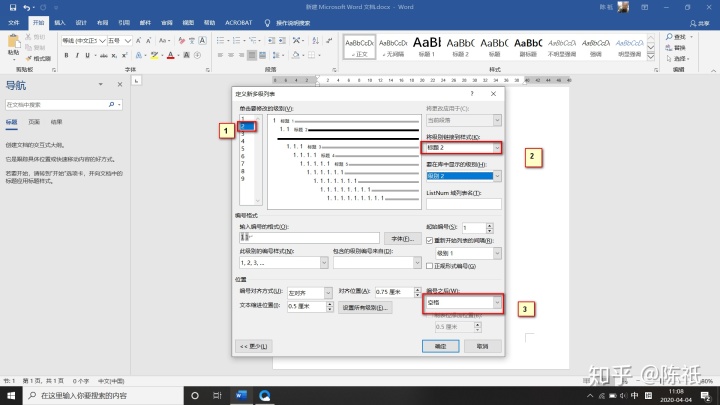Image resolution: width=720 pixels, height=405 pixels.
Task: Click the Paste clipboard icon
Action: [14, 42]
